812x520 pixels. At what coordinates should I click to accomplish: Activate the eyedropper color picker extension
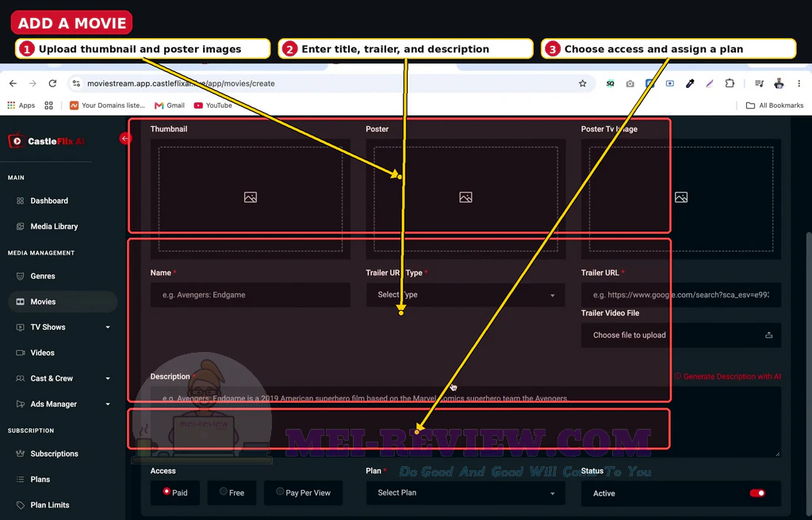point(690,83)
